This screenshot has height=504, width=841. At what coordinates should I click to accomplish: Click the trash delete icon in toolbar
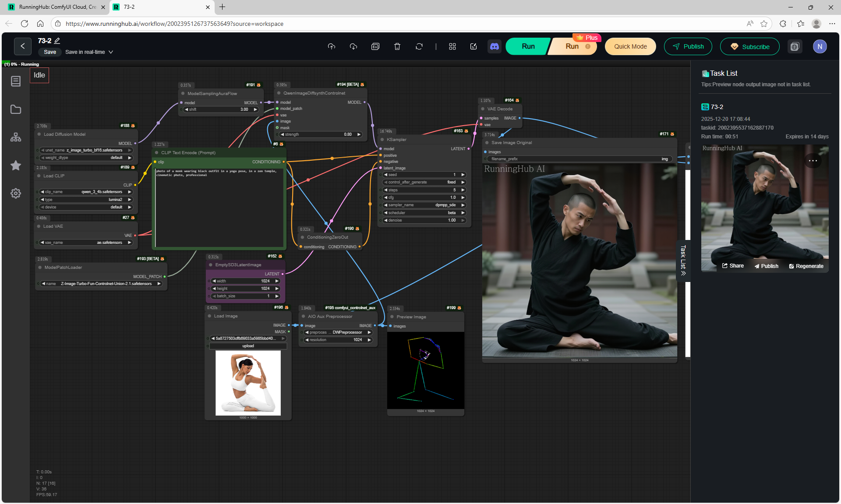point(397,46)
